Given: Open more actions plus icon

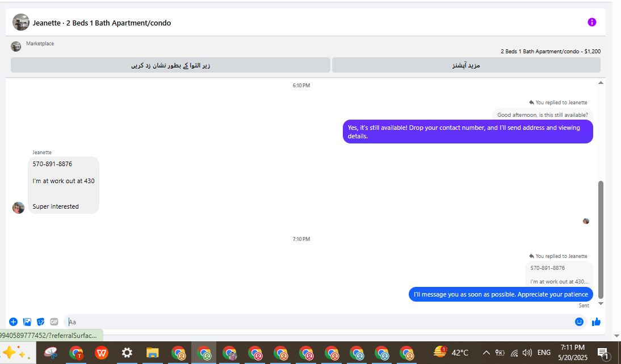Looking at the screenshot, I should (14, 321).
